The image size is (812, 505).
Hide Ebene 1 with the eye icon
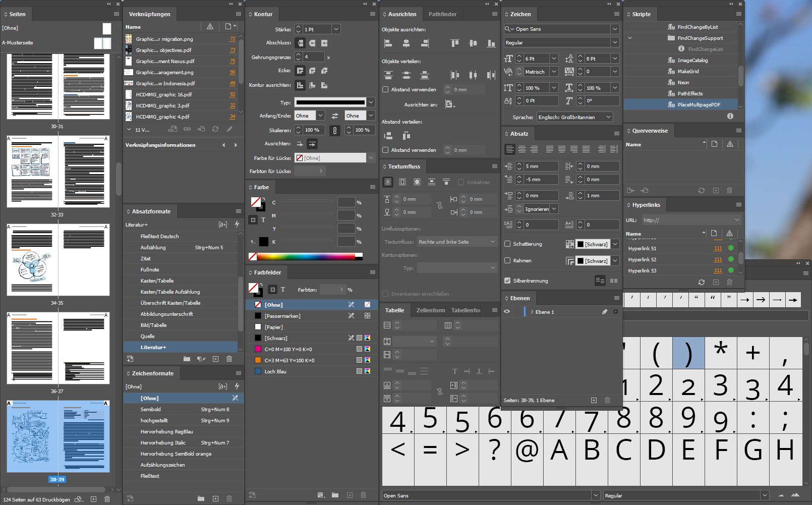(x=507, y=312)
